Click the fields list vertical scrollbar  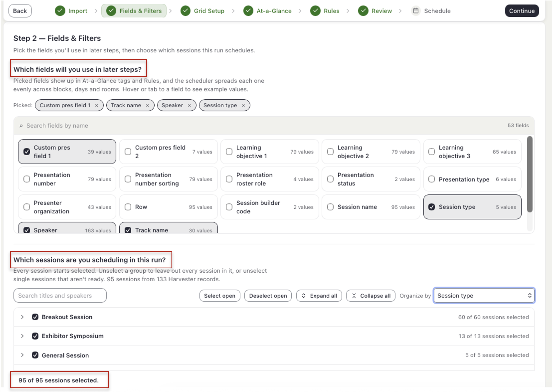click(530, 174)
